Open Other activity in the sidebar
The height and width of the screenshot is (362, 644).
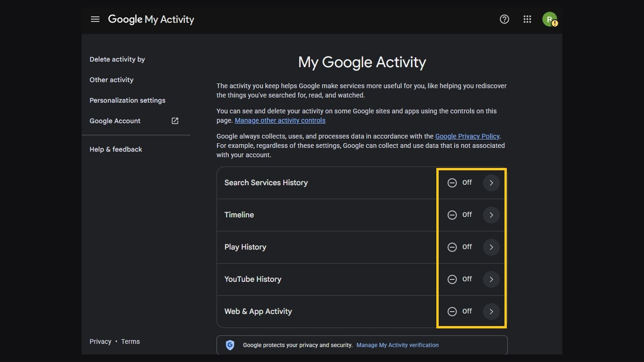[112, 80]
